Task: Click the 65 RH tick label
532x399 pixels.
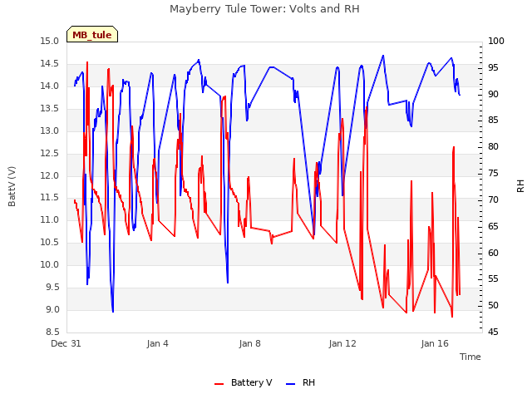Action: (x=493, y=226)
